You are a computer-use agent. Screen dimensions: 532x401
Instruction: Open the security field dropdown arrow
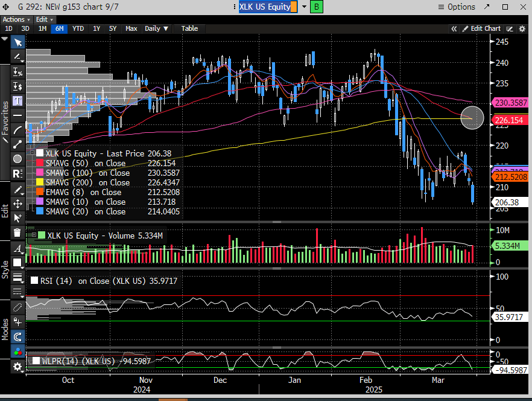[304, 7]
